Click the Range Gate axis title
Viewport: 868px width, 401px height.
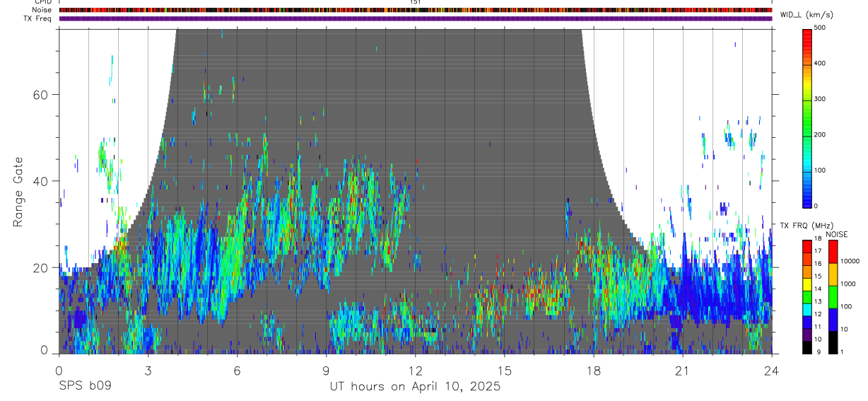click(x=19, y=192)
